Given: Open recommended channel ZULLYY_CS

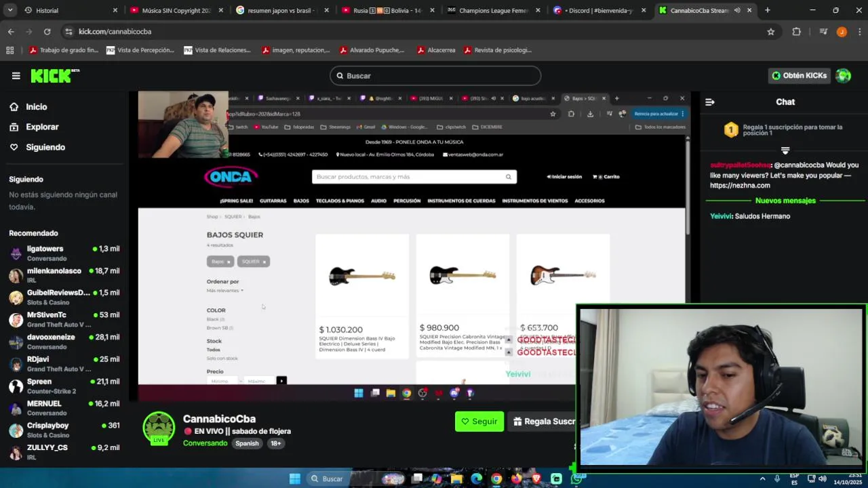Looking at the screenshot, I should 64,453.
